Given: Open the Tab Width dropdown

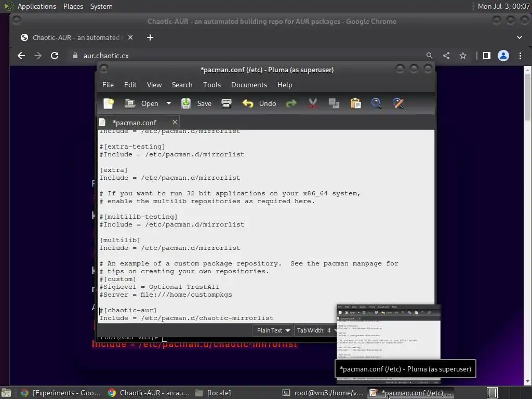Looking at the screenshot, I should click(x=316, y=330).
